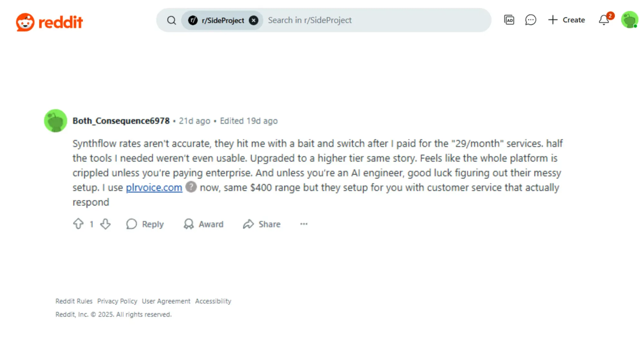View Both_Consequence6978's profile

point(121,121)
